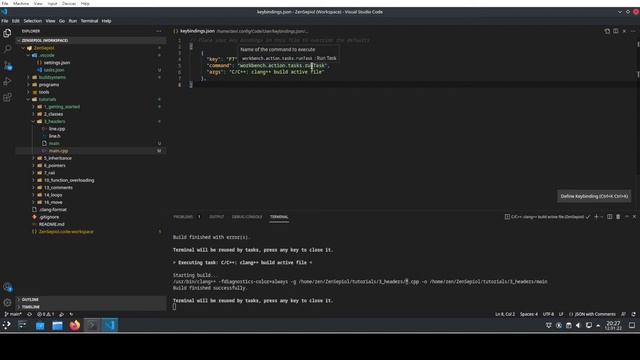Screen dimensions: 640x360
Task: Collapse the tutorials folder
Action: pos(91,99)
